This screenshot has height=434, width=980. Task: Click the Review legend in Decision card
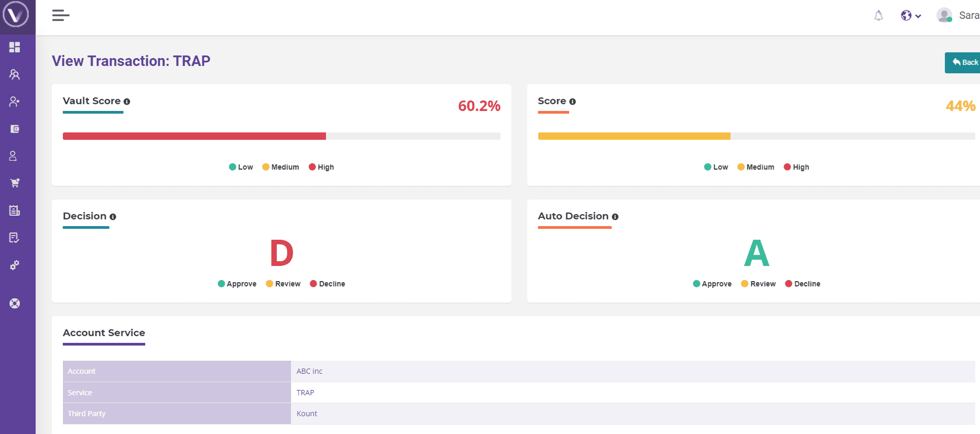coord(283,284)
